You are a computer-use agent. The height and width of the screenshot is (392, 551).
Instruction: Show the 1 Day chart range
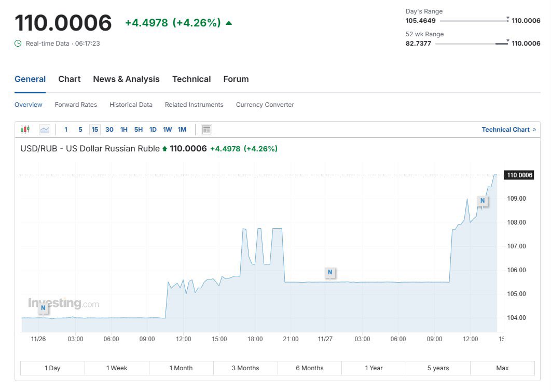coord(52,368)
